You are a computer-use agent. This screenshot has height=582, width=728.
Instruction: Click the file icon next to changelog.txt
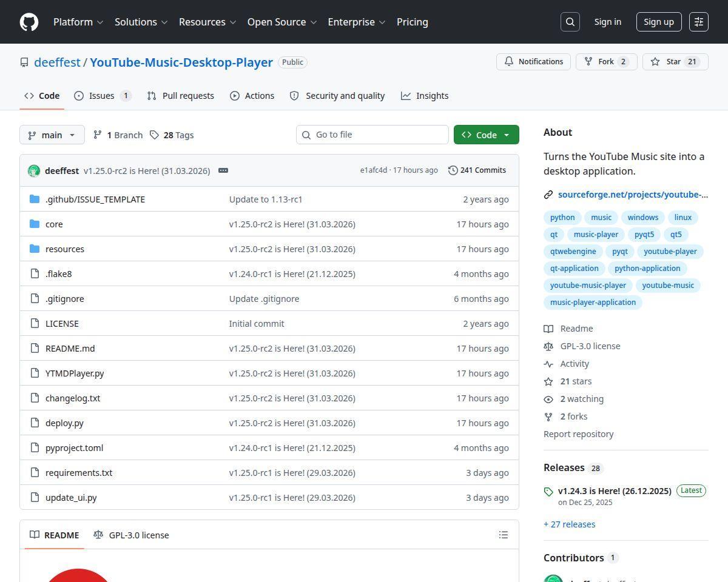pyautogui.click(x=35, y=398)
